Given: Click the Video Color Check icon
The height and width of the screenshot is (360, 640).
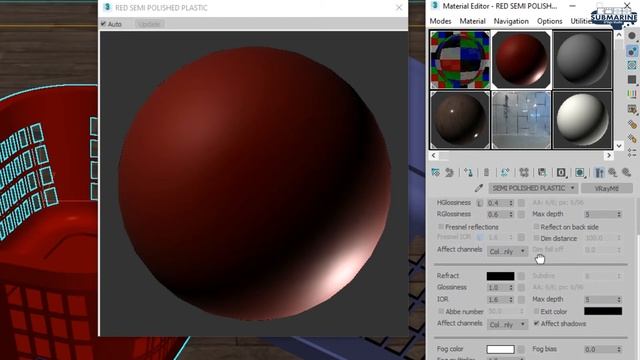Looking at the screenshot, I should [x=632, y=94].
